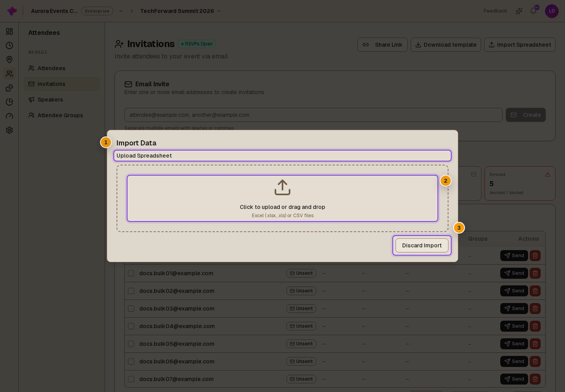Select checkbox for docs.bulk06@example.com
This screenshot has height=392, width=565.
pos(131,361)
